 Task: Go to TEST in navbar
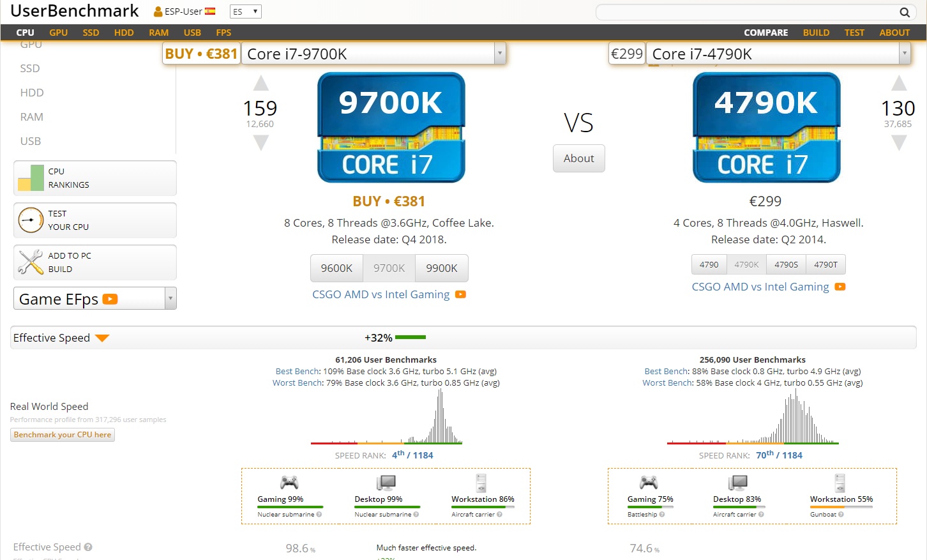click(x=854, y=33)
